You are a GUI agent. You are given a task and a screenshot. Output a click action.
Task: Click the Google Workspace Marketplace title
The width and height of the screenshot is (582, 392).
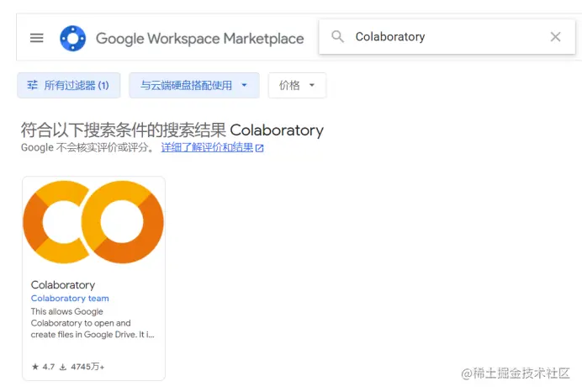point(199,39)
